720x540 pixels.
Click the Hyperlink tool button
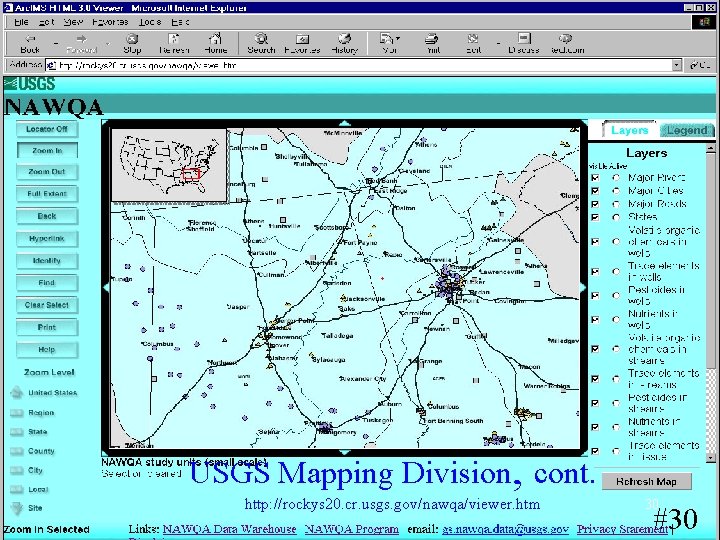coord(47,239)
